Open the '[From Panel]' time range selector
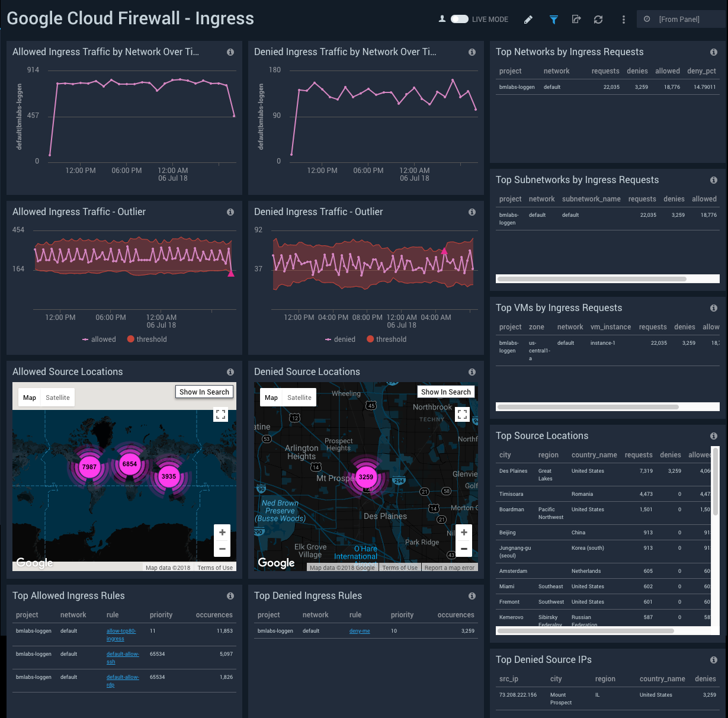Screen dimensions: 728x718 pyautogui.click(x=680, y=19)
